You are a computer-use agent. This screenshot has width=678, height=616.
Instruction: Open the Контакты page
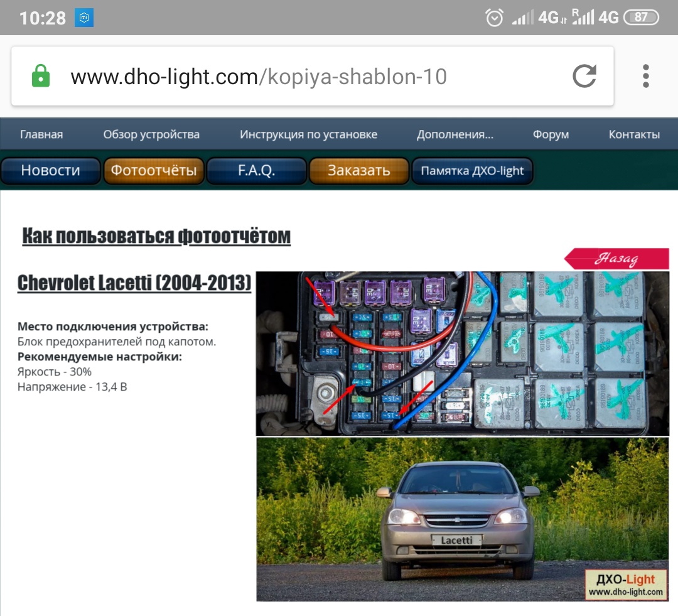point(634,134)
